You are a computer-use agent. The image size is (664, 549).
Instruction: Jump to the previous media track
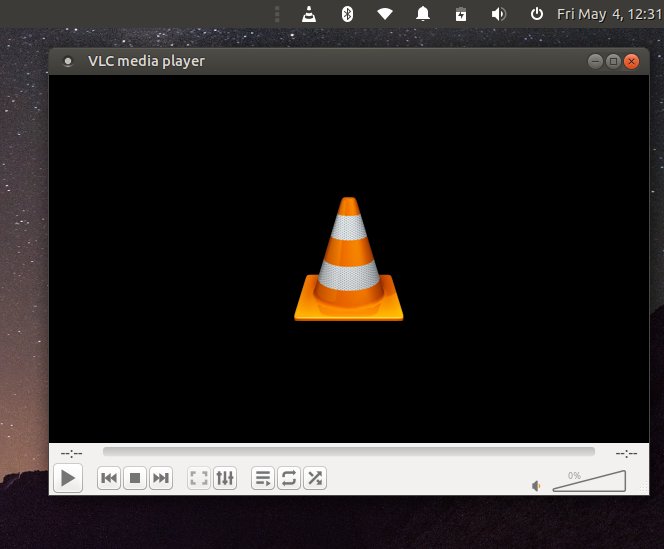click(x=109, y=478)
